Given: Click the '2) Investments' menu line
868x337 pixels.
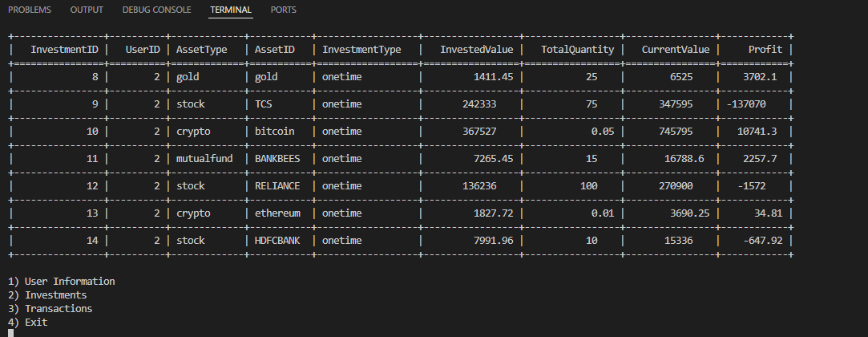Looking at the screenshot, I should pos(47,295).
